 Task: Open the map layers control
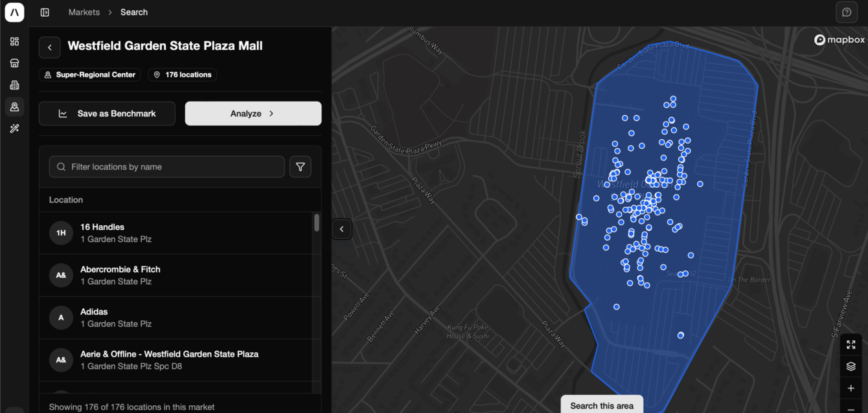[851, 366]
